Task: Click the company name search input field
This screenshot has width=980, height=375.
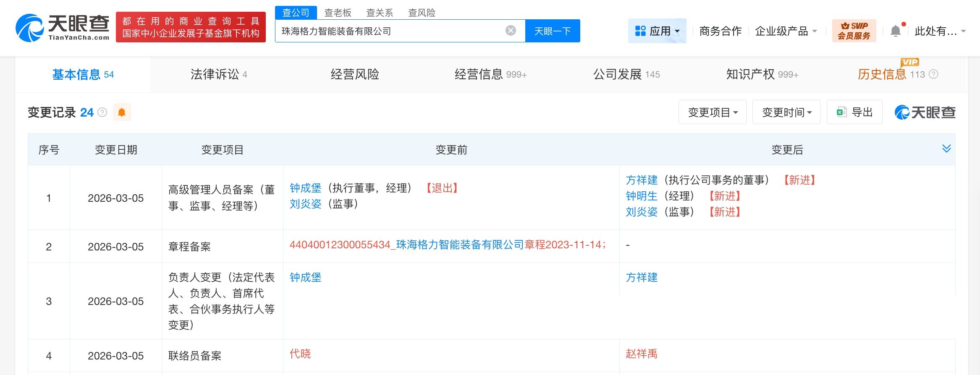Action: pyautogui.click(x=390, y=31)
